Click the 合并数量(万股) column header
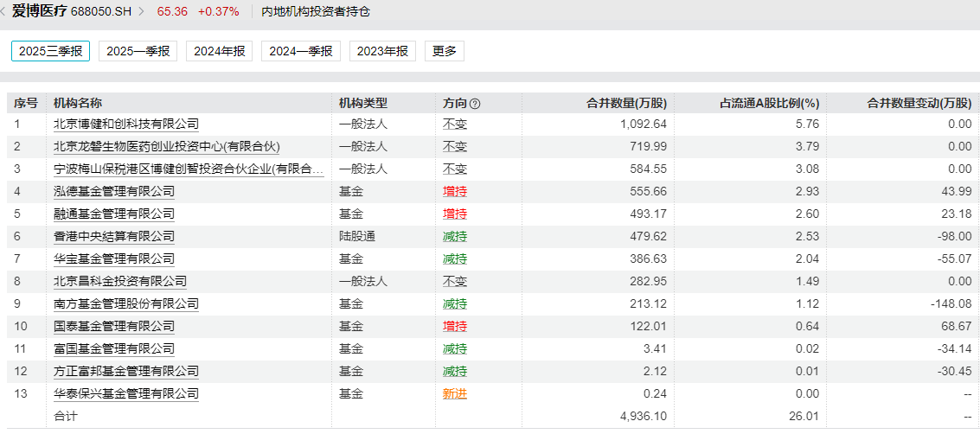Image resolution: width=980 pixels, height=434 pixels. (x=626, y=104)
